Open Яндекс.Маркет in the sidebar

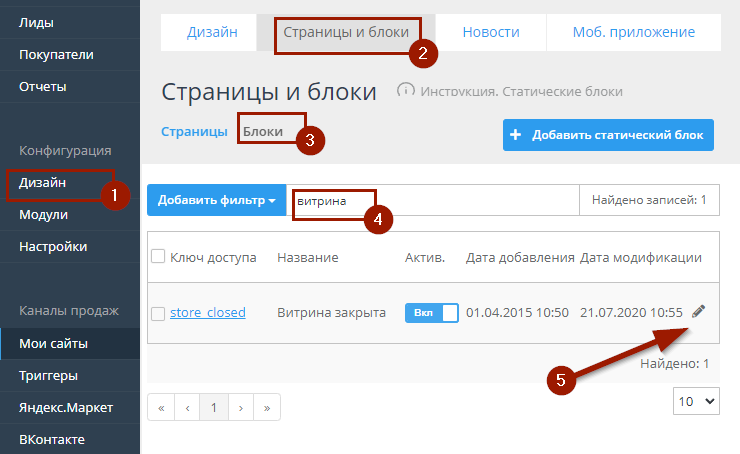point(65,407)
